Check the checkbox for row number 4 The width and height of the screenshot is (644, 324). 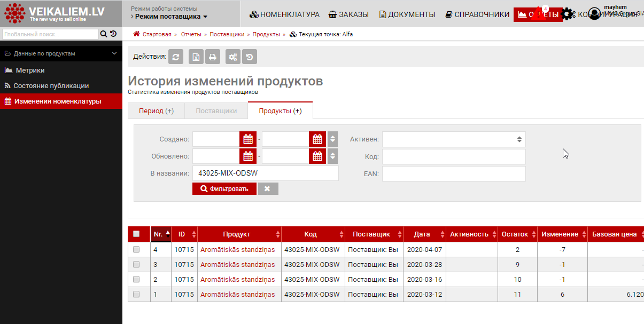click(x=136, y=249)
